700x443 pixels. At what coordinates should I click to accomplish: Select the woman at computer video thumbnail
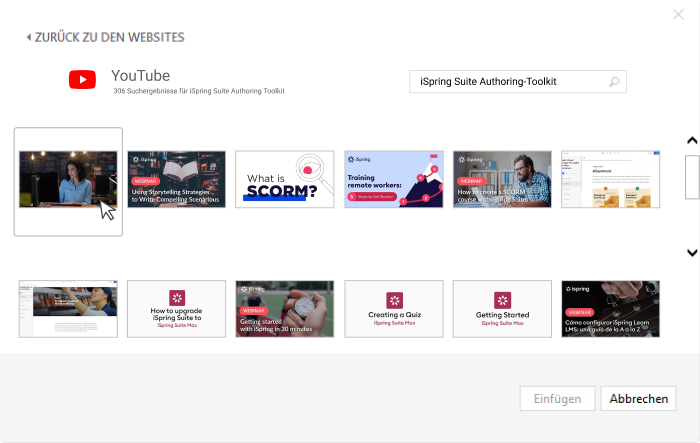68,179
